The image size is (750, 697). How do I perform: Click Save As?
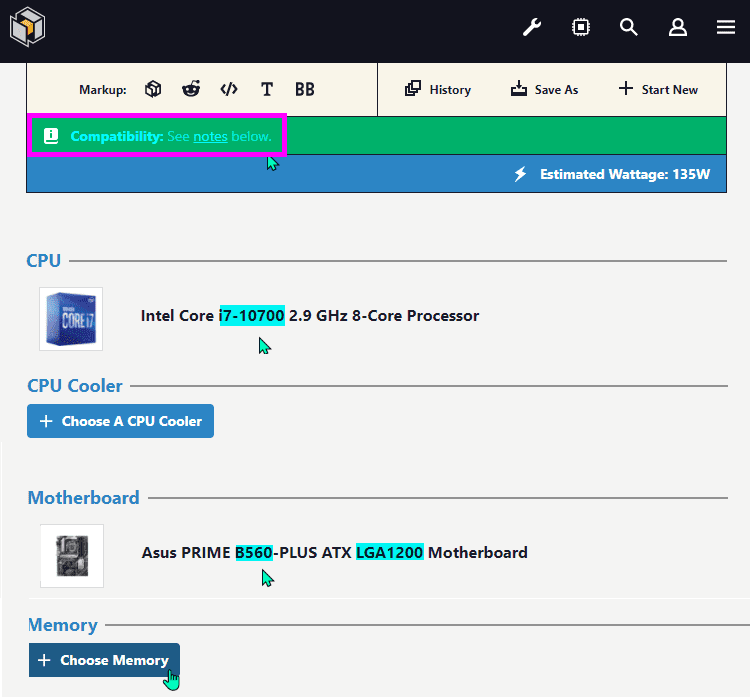click(544, 89)
